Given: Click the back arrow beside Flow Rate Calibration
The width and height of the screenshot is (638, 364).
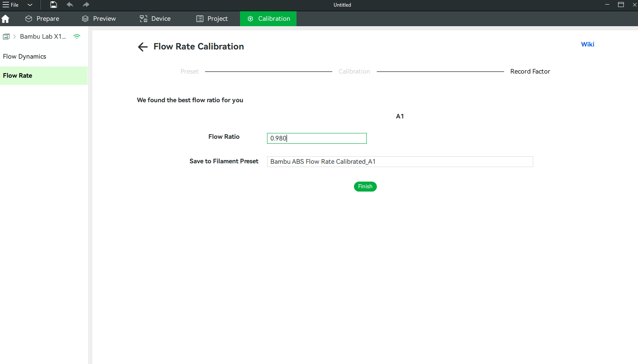Looking at the screenshot, I should [143, 47].
